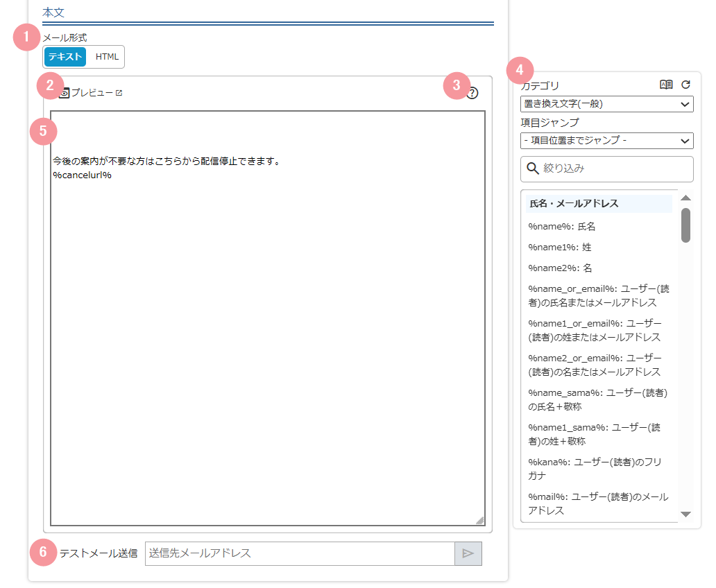Focus the 絞り込み filter text field

(614, 168)
